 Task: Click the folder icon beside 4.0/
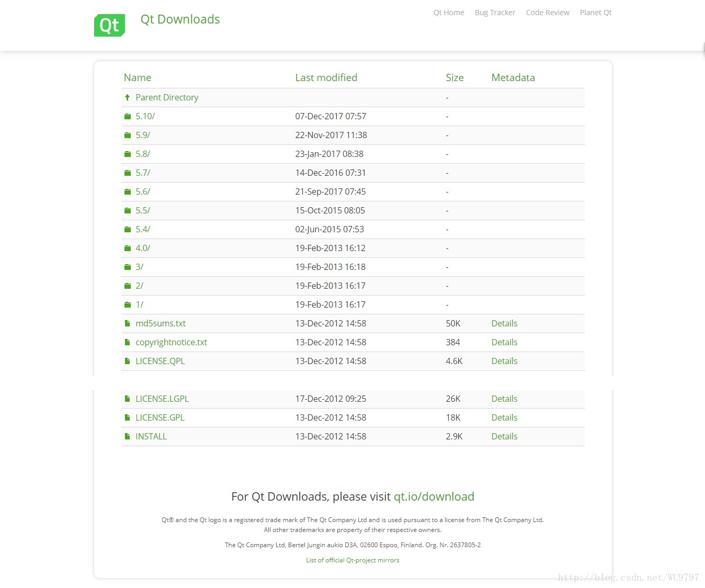[127, 248]
